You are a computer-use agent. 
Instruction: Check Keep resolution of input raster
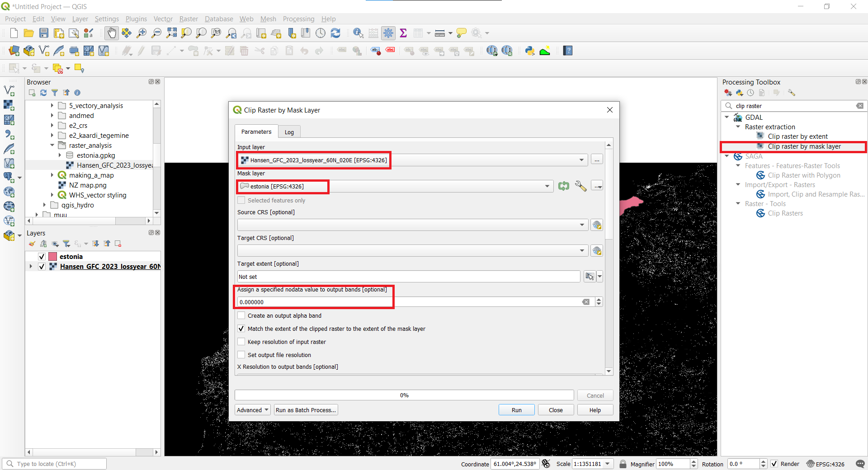[242, 342]
